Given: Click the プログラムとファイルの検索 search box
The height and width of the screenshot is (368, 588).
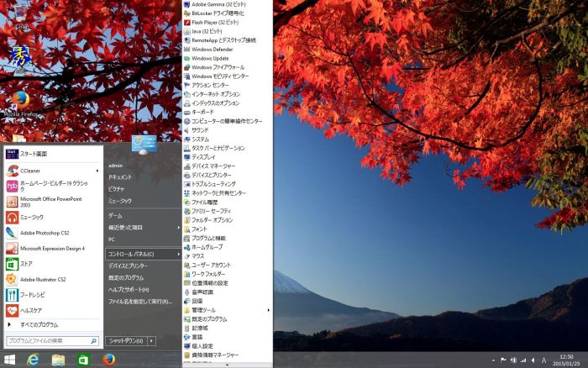Looking at the screenshot, I should [49, 341].
